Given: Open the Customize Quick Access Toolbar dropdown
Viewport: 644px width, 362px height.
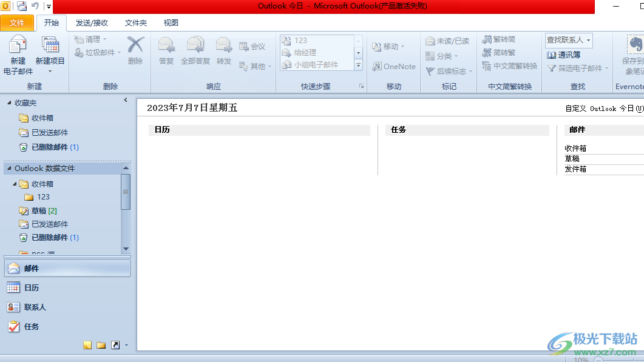Looking at the screenshot, I should coord(49,7).
